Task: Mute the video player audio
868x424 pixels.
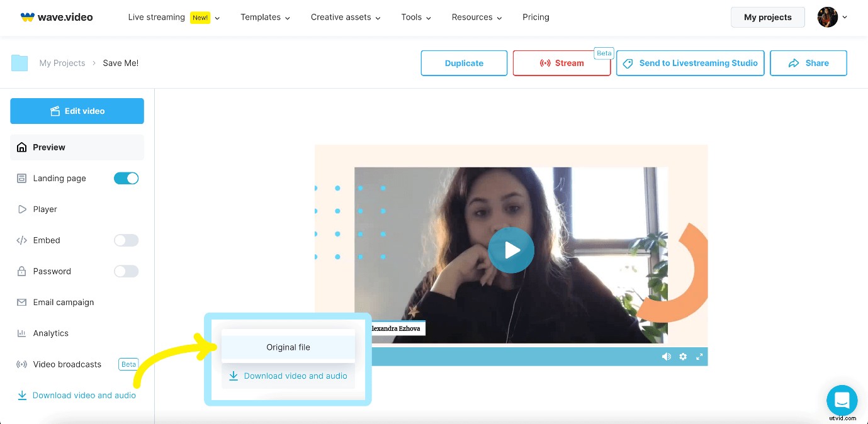Action: [x=666, y=356]
